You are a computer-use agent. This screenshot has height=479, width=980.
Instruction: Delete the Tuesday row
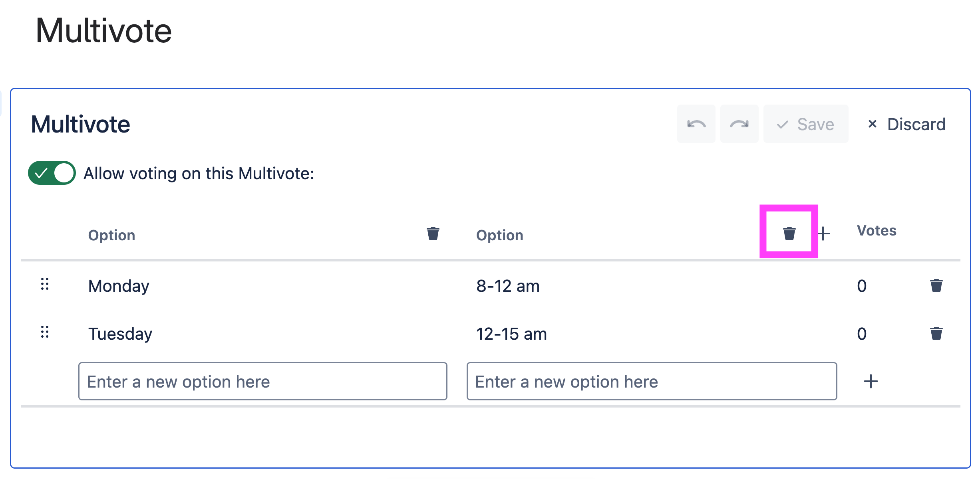tap(936, 333)
